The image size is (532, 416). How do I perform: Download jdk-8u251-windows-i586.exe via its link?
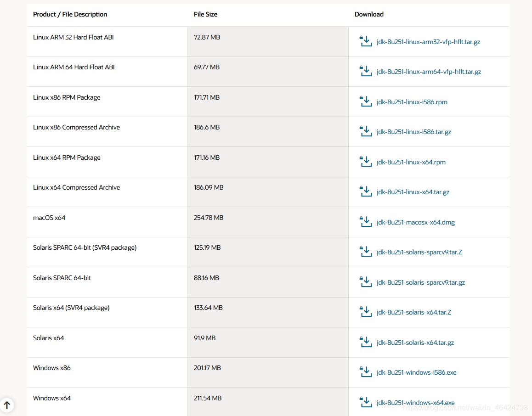pyautogui.click(x=416, y=372)
